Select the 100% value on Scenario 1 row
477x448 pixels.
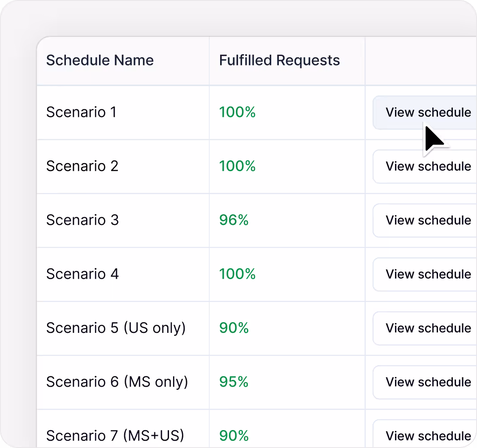237,112
